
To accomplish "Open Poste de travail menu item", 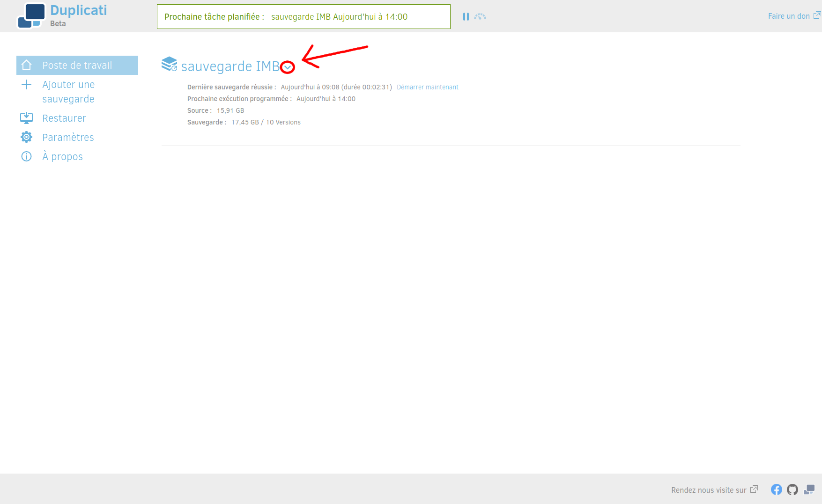I will [77, 65].
